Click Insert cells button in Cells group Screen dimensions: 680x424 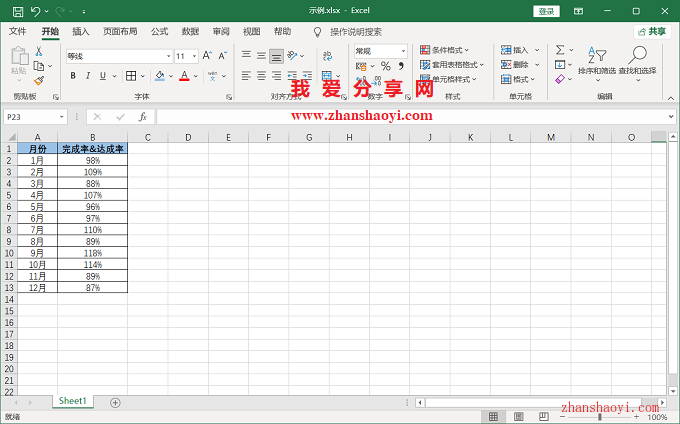click(520, 50)
